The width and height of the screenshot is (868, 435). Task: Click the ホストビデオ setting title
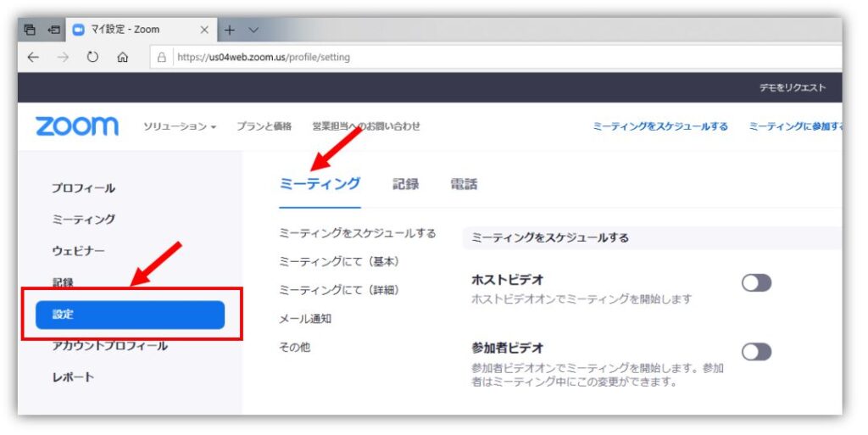coord(508,280)
